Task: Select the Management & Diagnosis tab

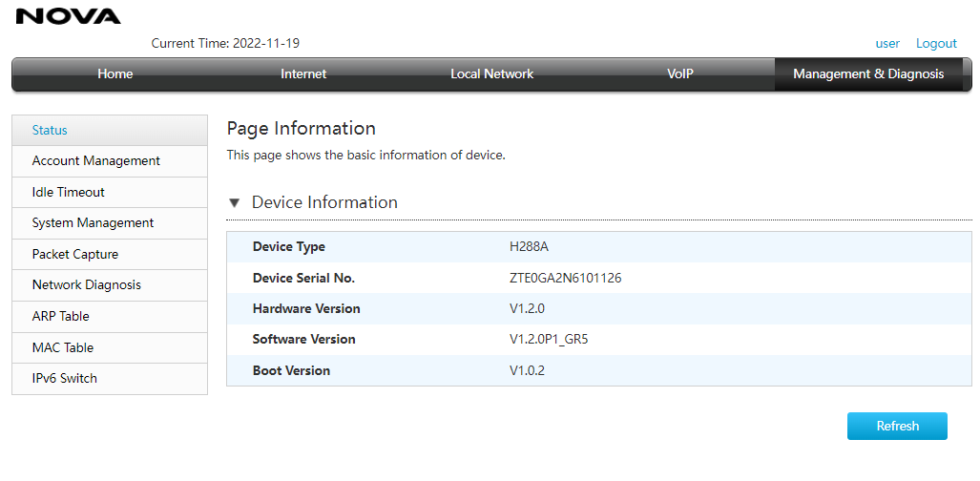Action: coord(868,73)
